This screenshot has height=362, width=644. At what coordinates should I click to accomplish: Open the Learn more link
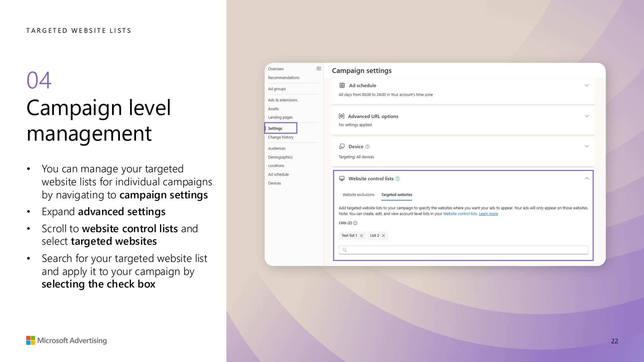point(488,214)
